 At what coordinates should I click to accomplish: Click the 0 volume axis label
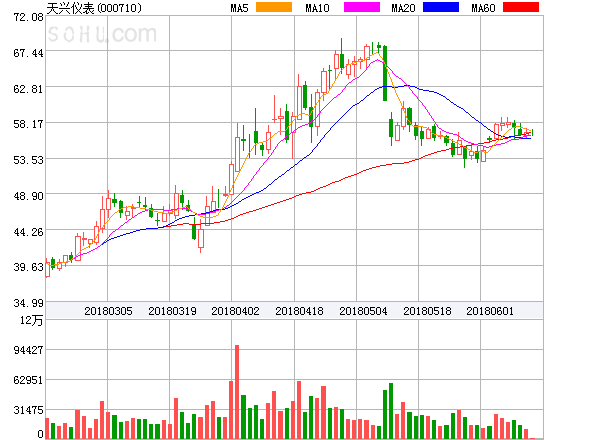tap(40, 434)
